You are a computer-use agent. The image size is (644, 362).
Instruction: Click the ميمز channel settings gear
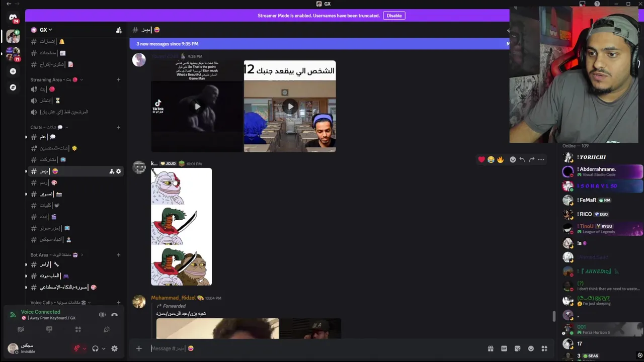(118, 171)
